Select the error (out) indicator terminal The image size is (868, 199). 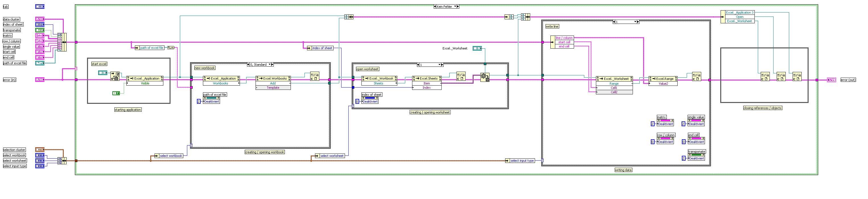832,80
